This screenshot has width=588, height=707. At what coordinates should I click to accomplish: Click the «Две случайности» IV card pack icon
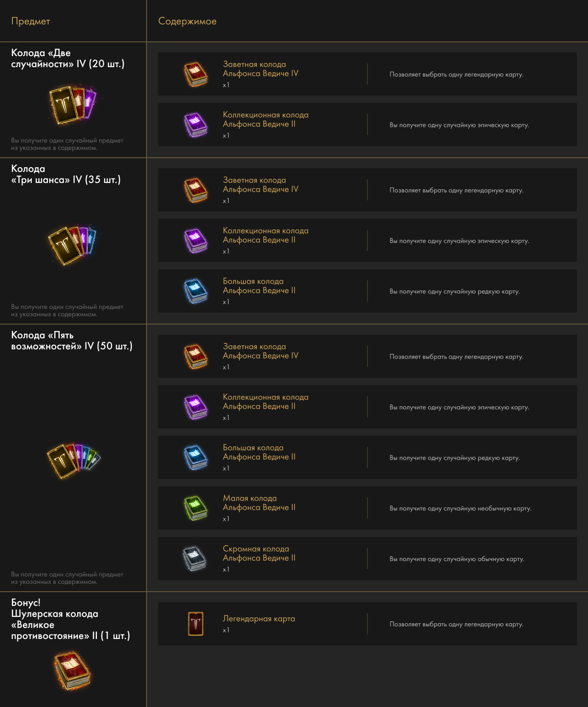[73, 104]
